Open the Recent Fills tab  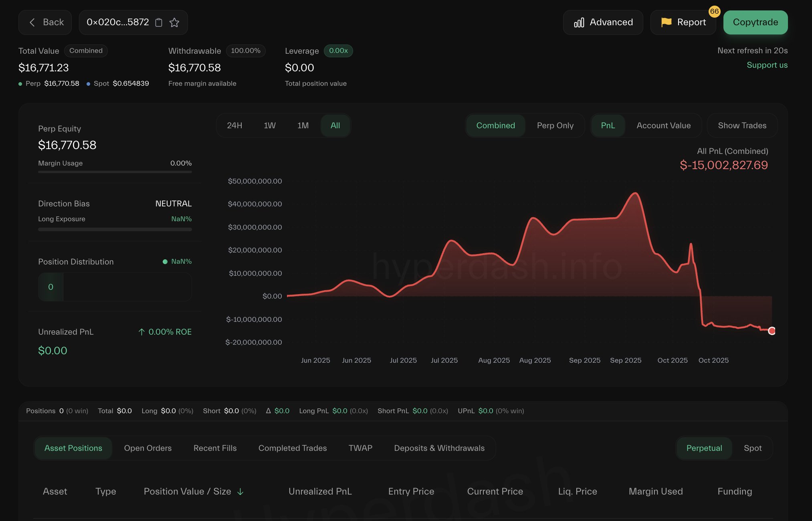click(215, 448)
